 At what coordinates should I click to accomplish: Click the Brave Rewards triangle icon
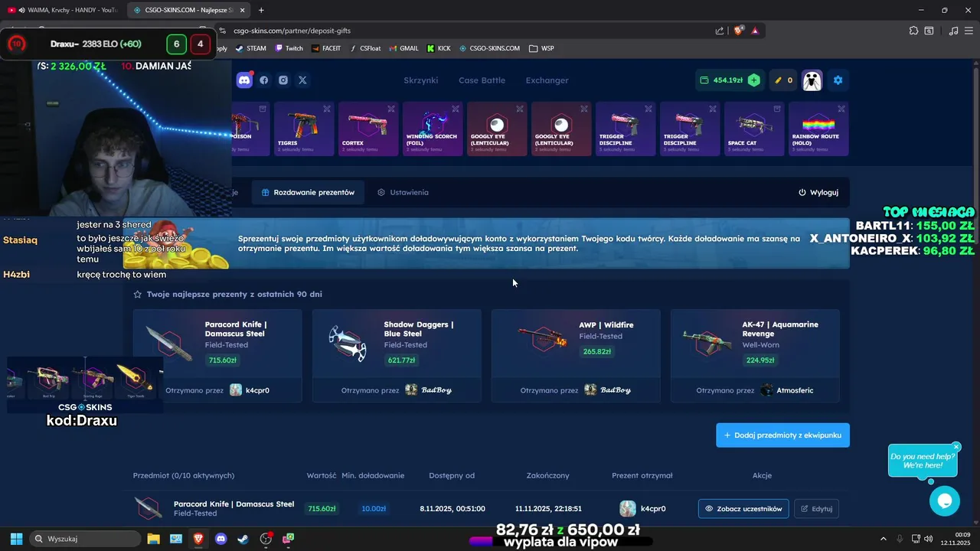point(755,31)
